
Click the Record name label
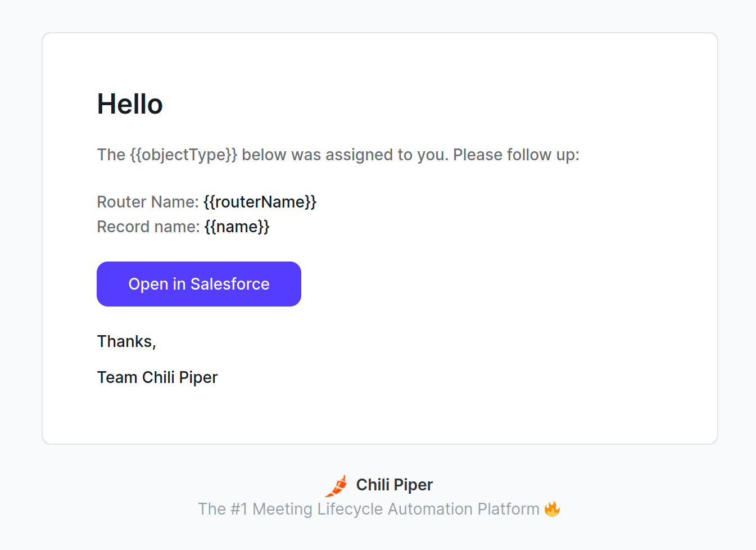click(x=148, y=227)
